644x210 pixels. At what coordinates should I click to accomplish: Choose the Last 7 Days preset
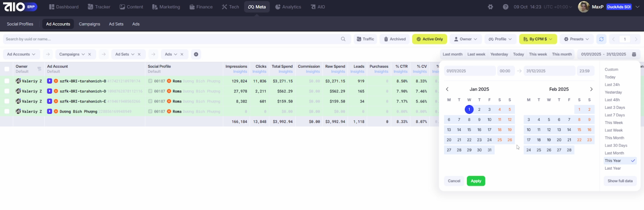[615, 115]
